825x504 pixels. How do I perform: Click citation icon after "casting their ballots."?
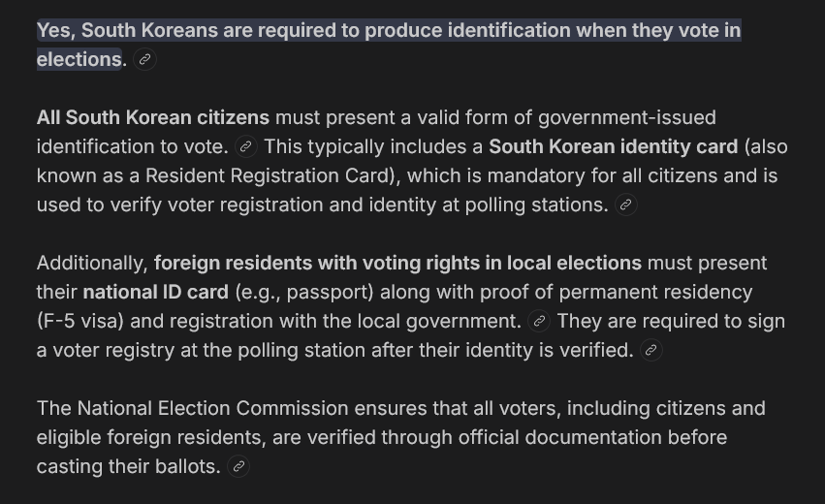click(x=238, y=467)
